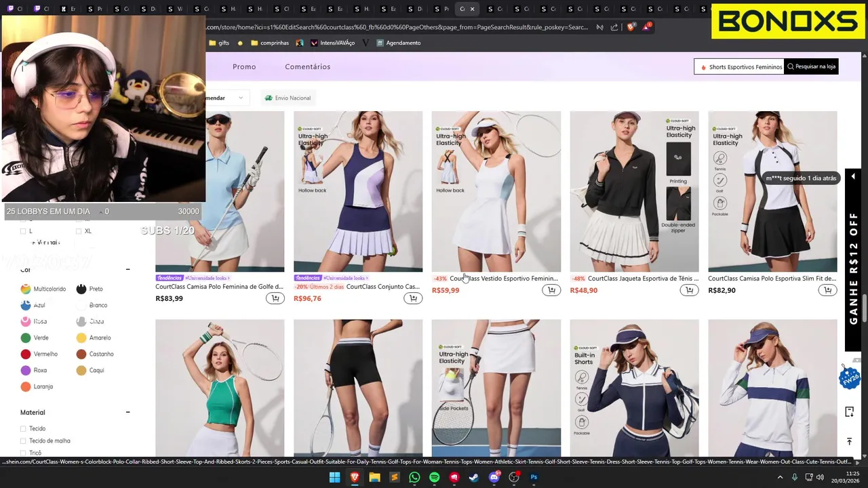
Task: Select the Laranja color filter swatch
Action: coord(26,386)
